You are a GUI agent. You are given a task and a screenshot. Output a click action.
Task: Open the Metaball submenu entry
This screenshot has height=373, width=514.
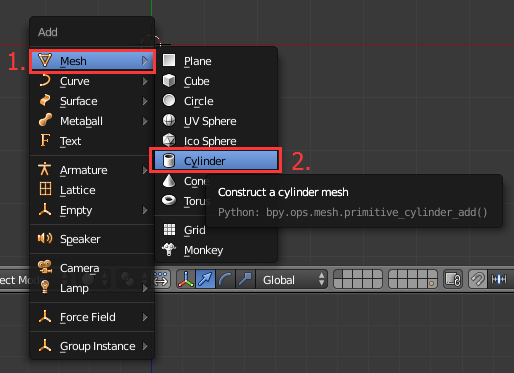tap(92, 121)
